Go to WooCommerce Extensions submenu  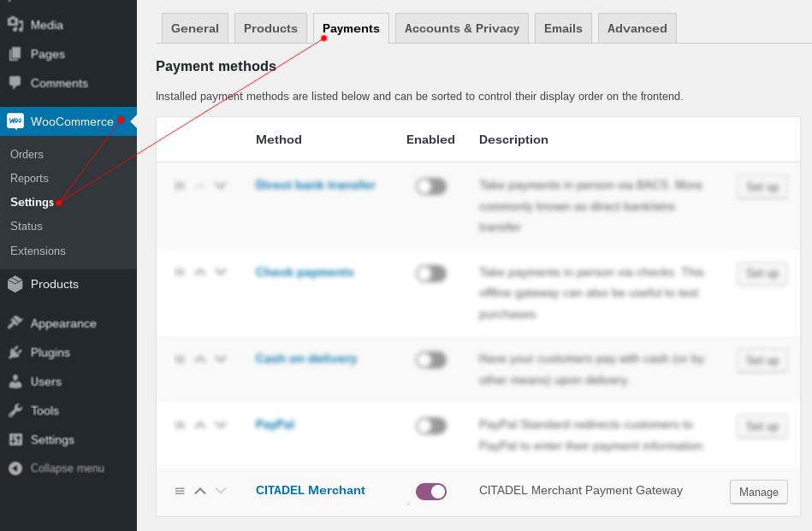[38, 251]
